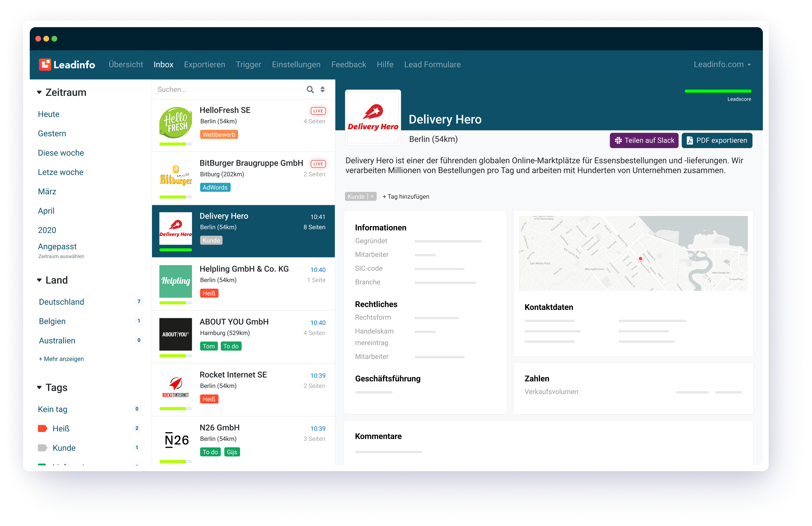Click the grey Kunde tag icon in sidebar

point(43,448)
